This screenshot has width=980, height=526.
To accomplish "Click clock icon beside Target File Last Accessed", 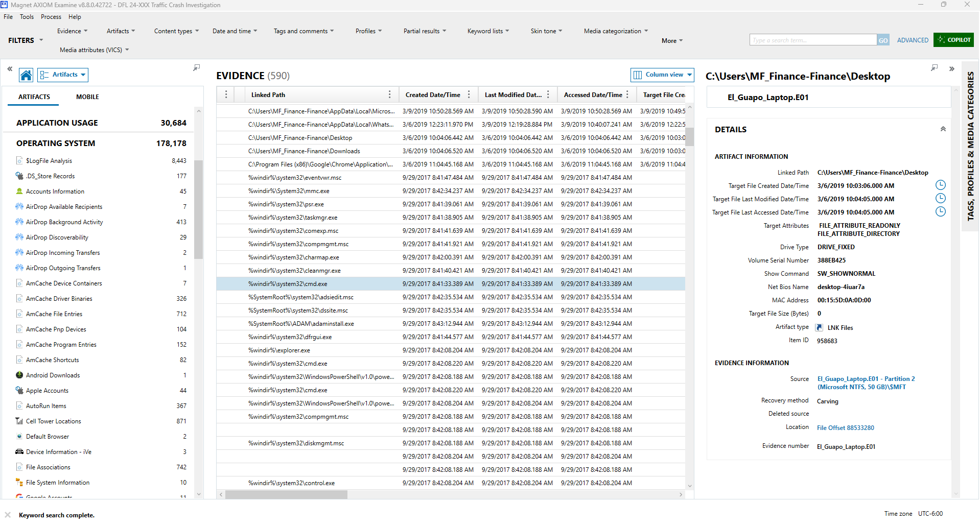I will coord(940,212).
